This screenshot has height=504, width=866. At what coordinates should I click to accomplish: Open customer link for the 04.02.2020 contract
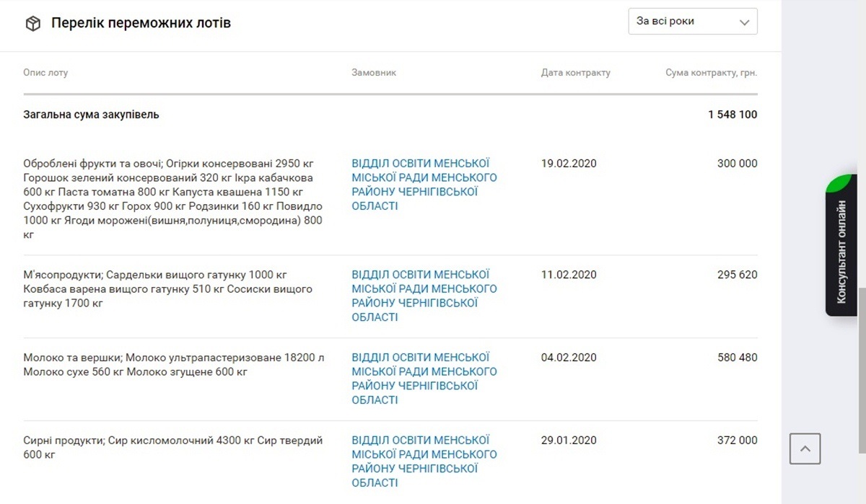(x=424, y=379)
